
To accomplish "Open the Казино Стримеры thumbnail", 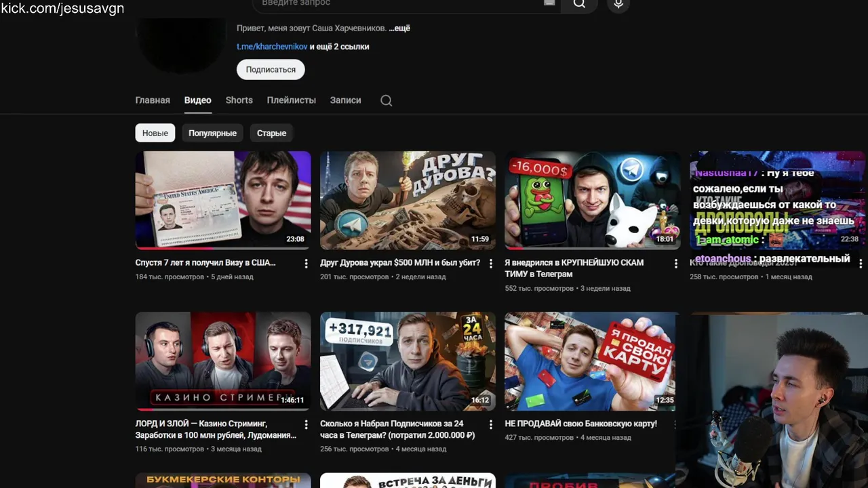I will [x=223, y=361].
